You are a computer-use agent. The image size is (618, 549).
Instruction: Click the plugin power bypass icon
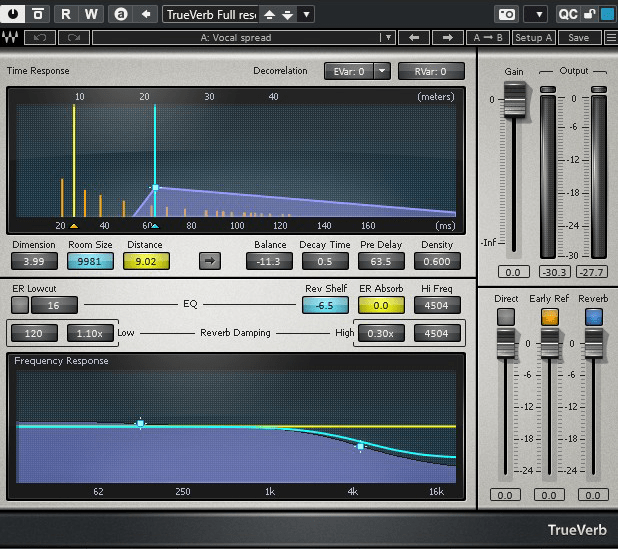(x=14, y=14)
